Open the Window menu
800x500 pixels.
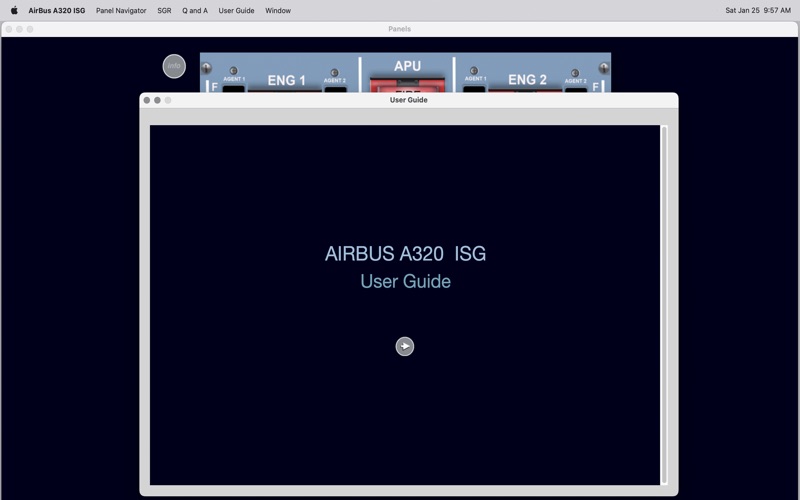278,10
